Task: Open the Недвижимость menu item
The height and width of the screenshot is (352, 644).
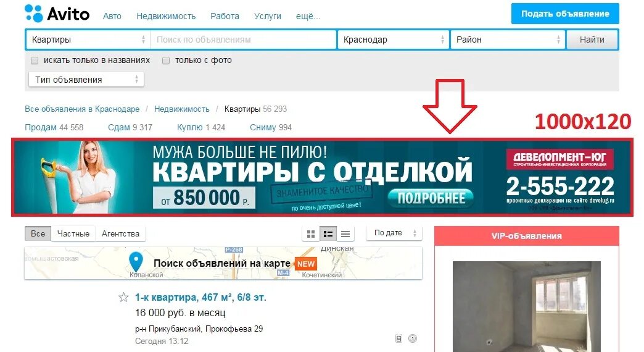Action: [166, 16]
